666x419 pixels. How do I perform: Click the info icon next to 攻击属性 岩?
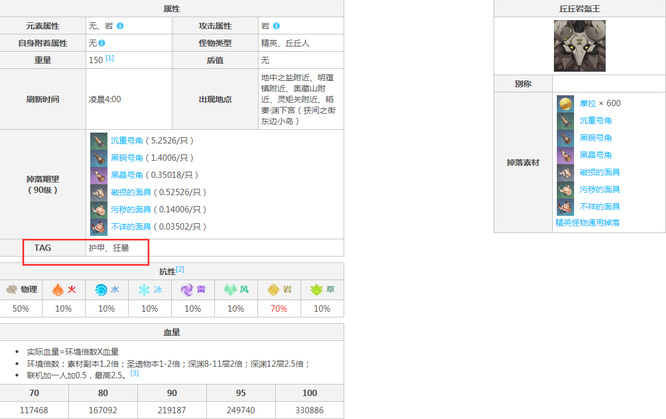277,26
